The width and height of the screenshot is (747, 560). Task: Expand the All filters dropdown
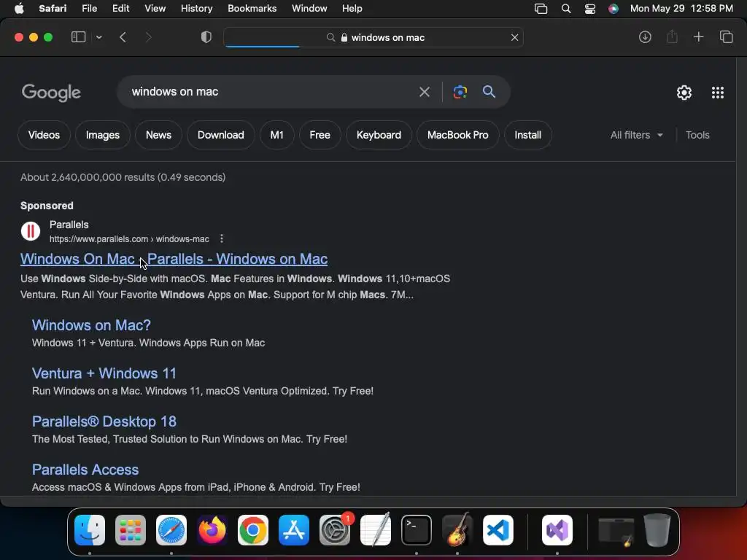[636, 135]
